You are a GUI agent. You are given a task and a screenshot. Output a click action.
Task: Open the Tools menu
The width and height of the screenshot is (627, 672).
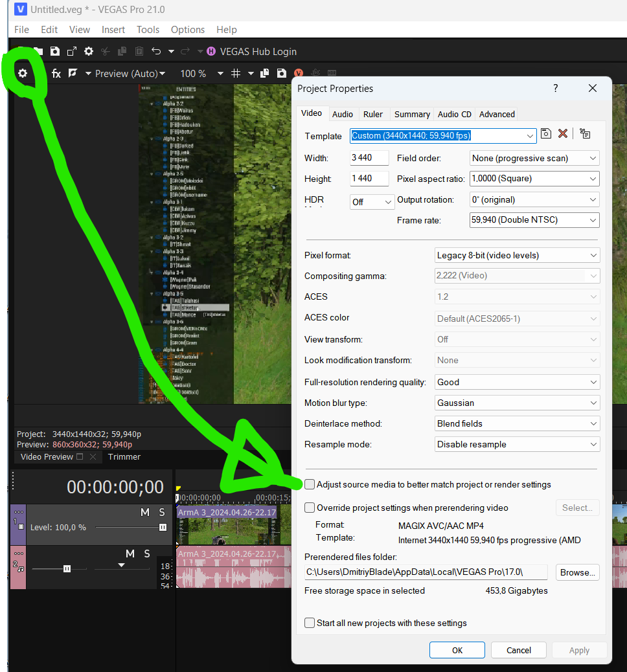click(x=148, y=30)
